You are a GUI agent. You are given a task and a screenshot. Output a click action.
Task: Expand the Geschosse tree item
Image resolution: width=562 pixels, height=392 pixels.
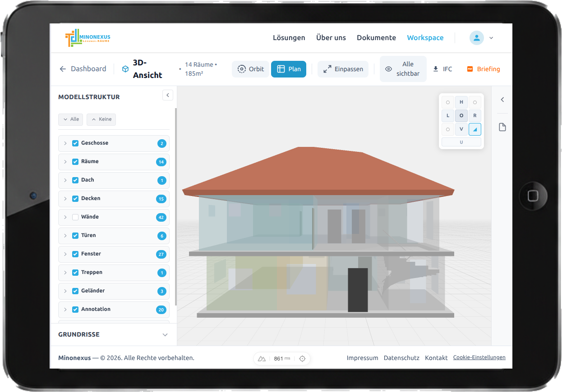pos(65,143)
